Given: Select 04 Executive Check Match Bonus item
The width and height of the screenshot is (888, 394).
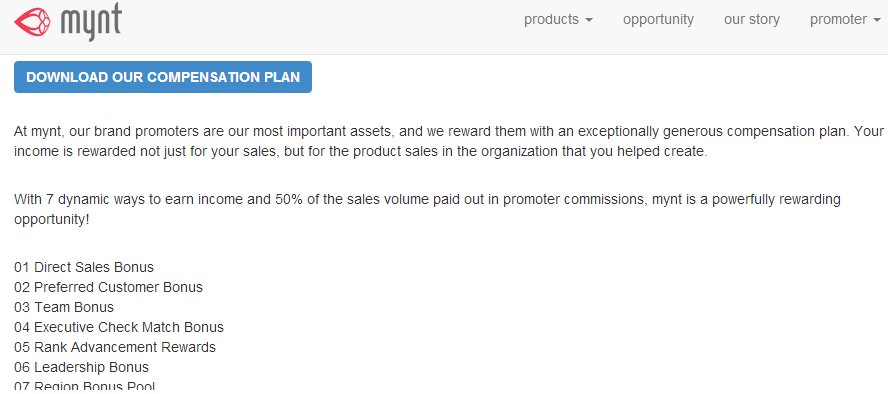Looking at the screenshot, I should (x=119, y=327).
